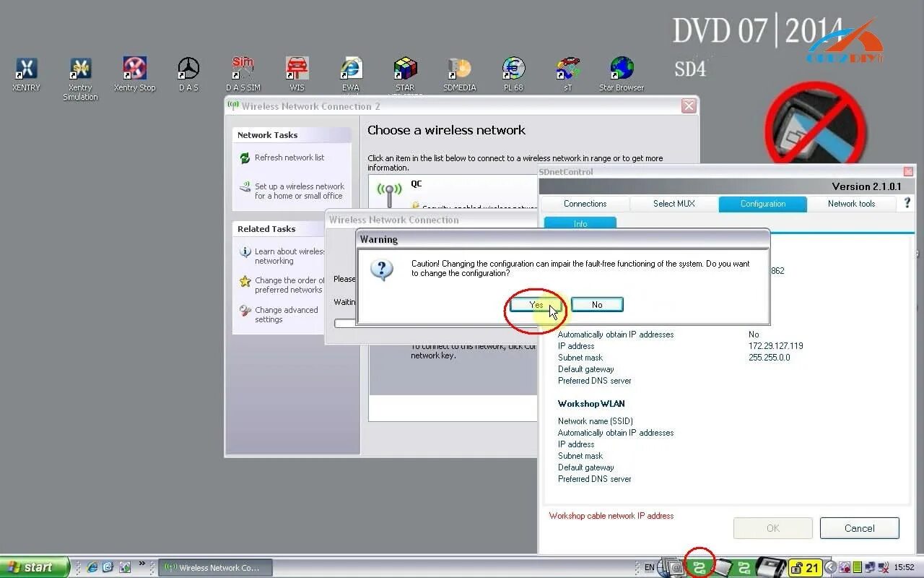Click the SDnetControl help question mark
This screenshot has width=924, height=578.
[x=907, y=204]
